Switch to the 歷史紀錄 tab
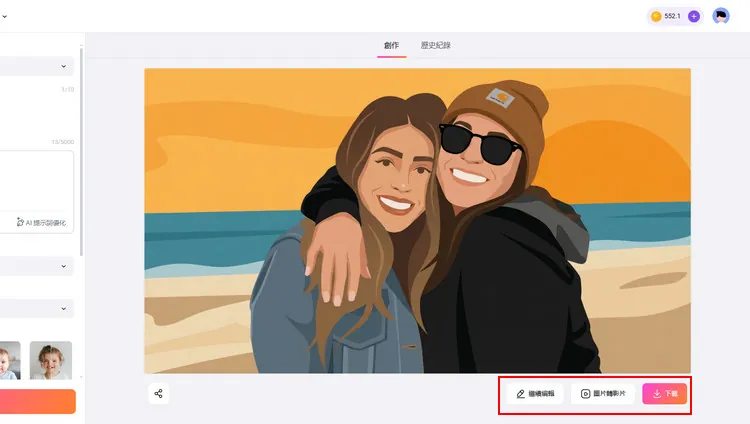 [435, 45]
